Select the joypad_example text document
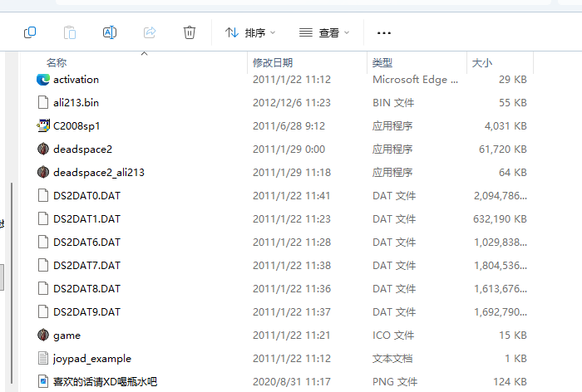Viewport: 582px width, 392px height. (91, 359)
